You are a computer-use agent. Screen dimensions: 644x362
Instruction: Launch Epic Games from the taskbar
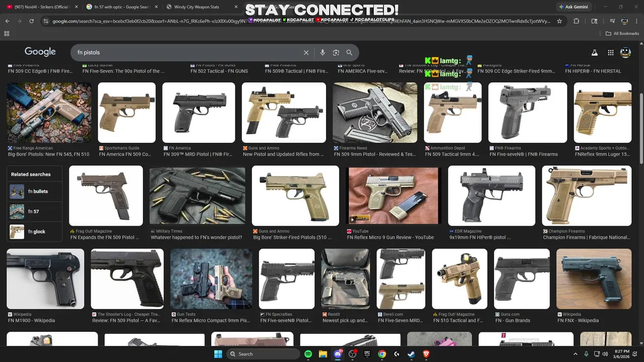click(367, 354)
